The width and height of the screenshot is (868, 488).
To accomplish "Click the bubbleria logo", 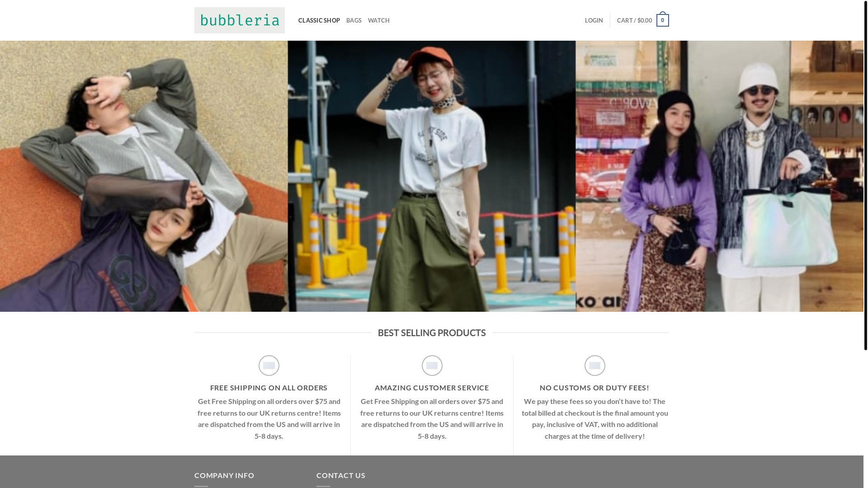I will click(x=239, y=20).
